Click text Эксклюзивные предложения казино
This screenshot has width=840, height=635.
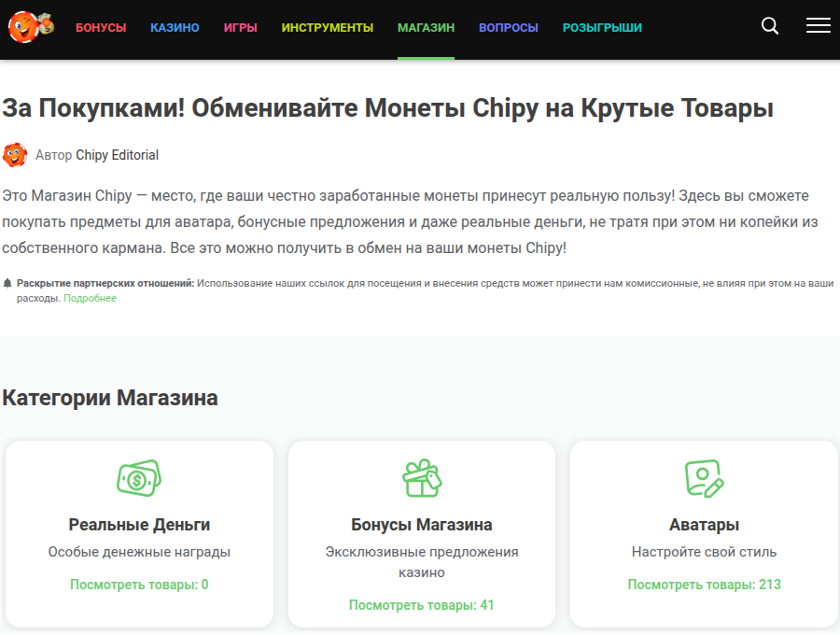(x=422, y=562)
